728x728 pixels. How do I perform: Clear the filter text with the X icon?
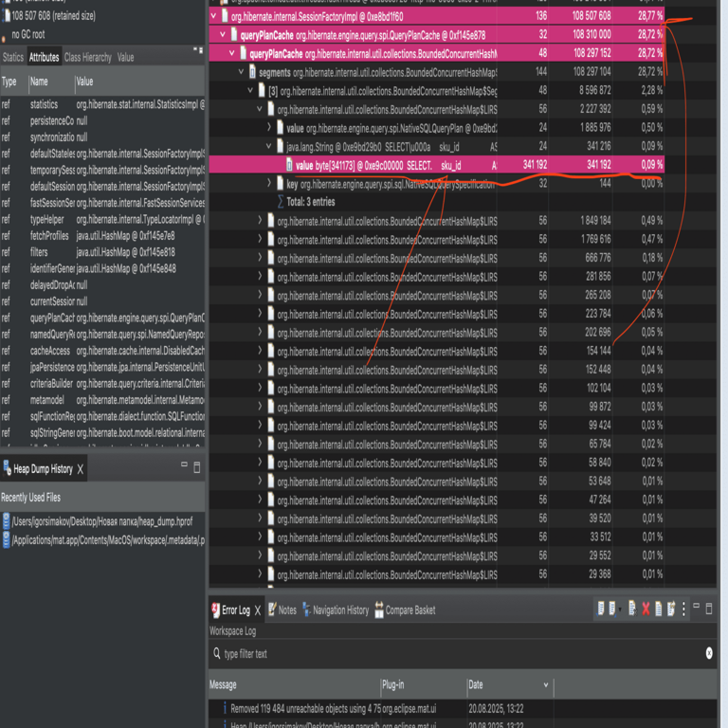(x=709, y=653)
